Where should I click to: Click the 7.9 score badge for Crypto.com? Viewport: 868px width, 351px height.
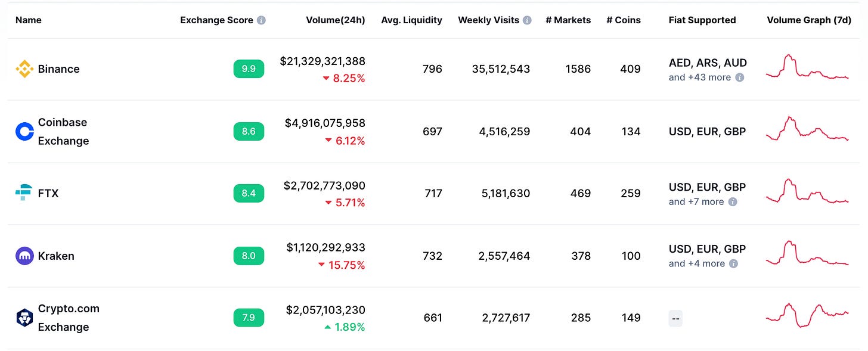[249, 318]
